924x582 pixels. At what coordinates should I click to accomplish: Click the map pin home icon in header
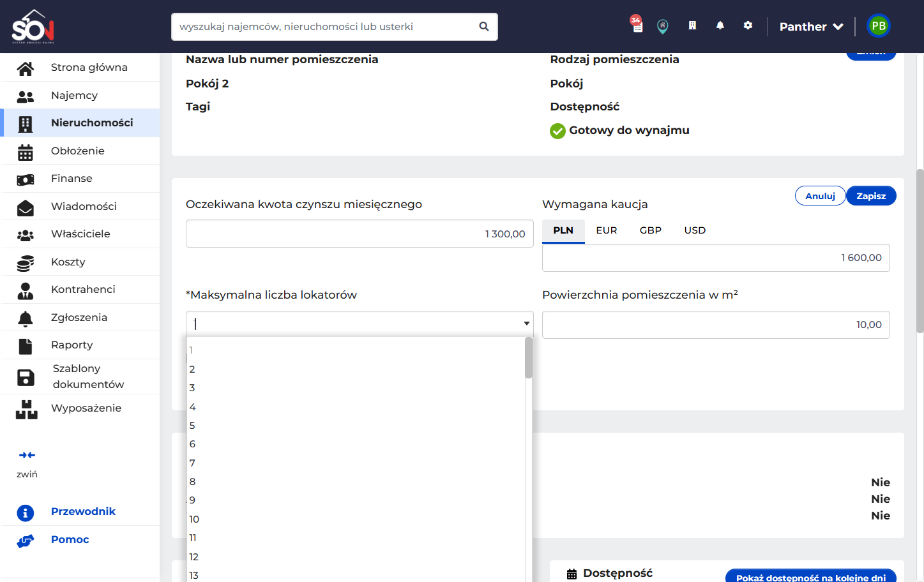663,26
